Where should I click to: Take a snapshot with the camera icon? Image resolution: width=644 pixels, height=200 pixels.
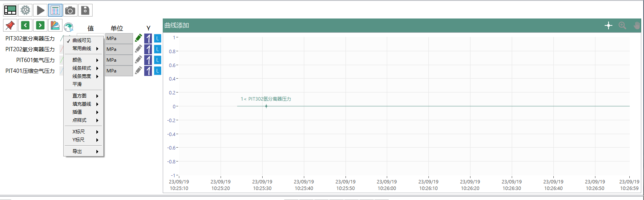coord(70,10)
